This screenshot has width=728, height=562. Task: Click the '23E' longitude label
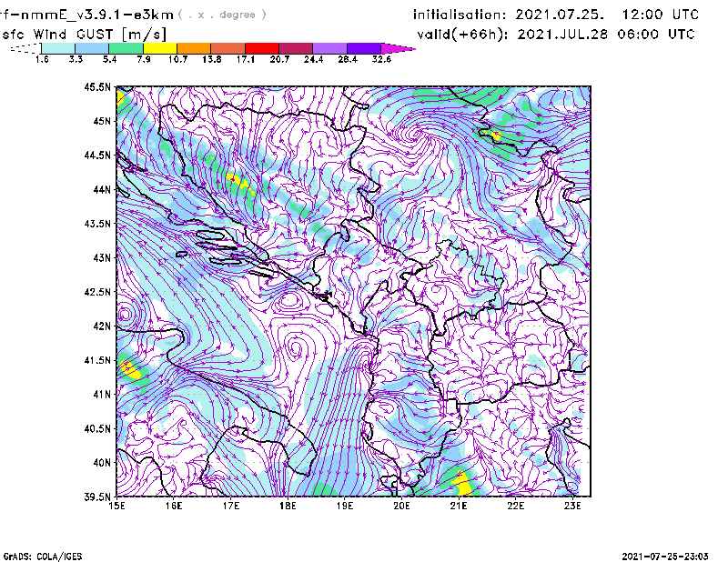click(x=572, y=506)
